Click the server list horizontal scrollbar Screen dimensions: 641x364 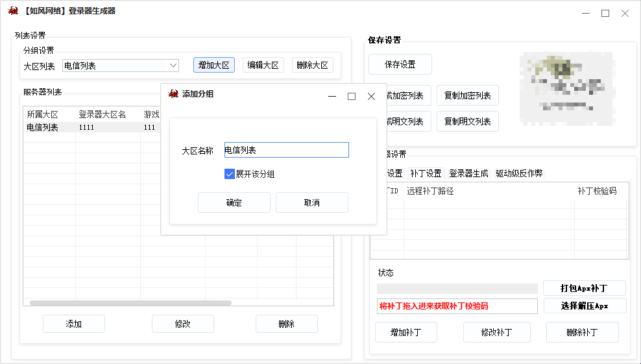(x=130, y=303)
